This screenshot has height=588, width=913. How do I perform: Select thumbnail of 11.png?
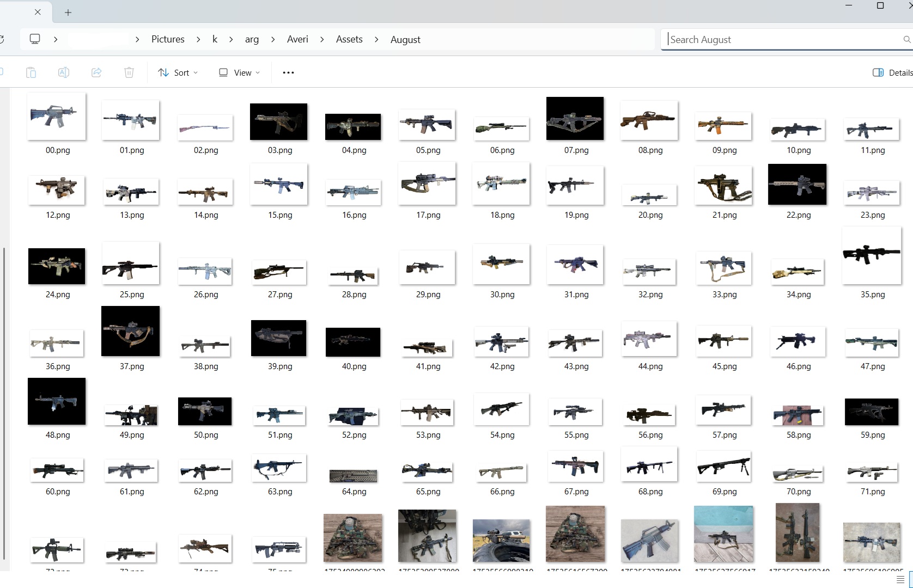[x=872, y=129]
